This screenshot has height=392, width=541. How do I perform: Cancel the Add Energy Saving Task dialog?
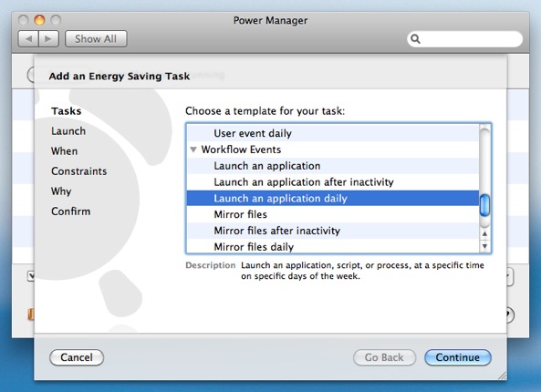click(77, 357)
